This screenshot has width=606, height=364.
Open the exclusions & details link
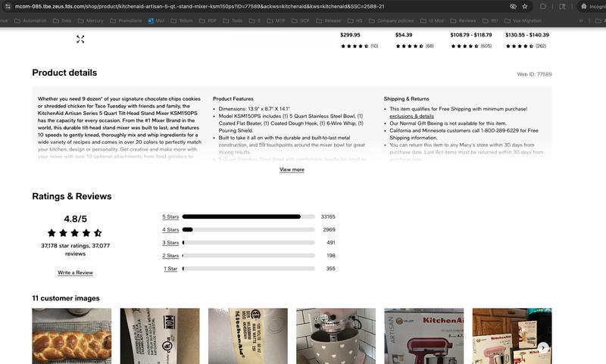point(411,116)
